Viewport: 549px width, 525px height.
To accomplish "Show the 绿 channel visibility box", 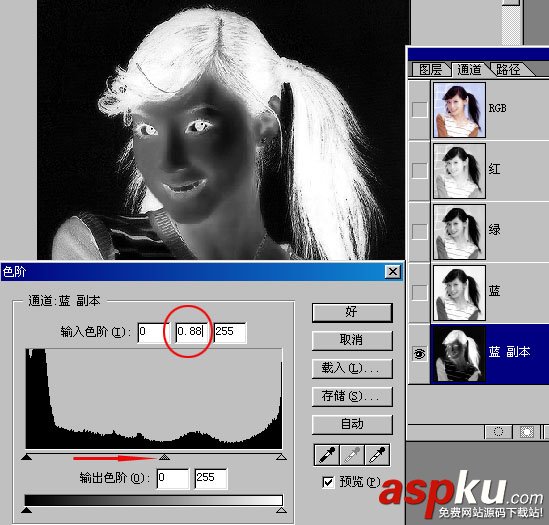I will [419, 231].
